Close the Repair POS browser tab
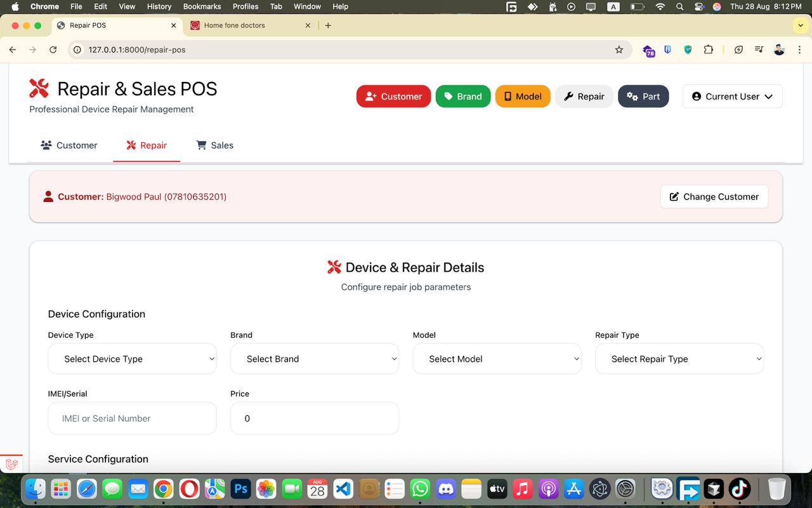The height and width of the screenshot is (508, 812). [x=174, y=25]
